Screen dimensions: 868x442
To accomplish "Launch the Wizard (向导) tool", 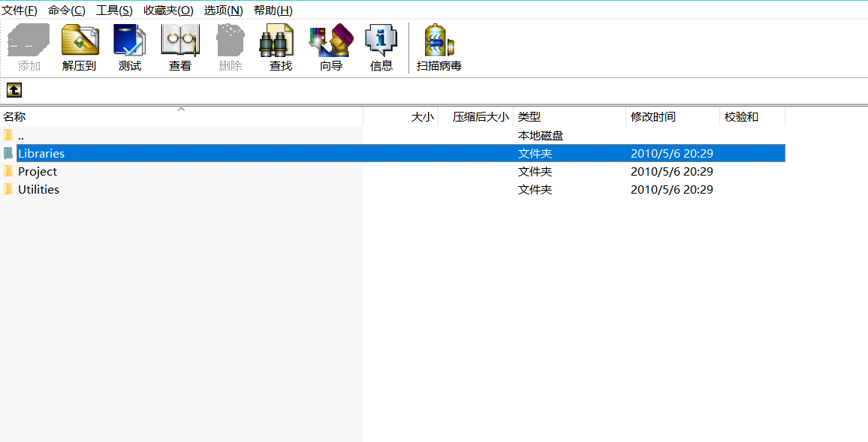I will coord(331,40).
